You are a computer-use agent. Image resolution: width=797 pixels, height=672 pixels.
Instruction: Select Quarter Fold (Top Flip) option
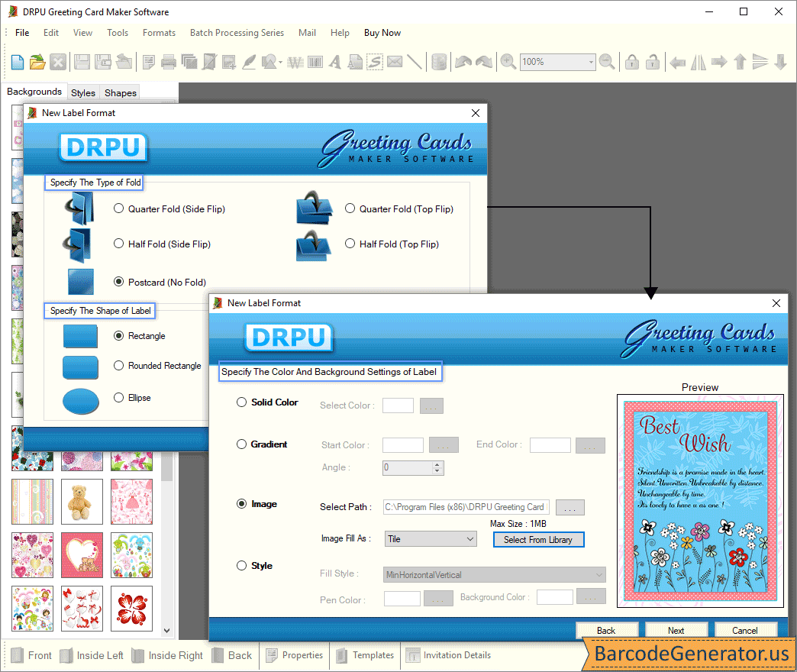(350, 208)
